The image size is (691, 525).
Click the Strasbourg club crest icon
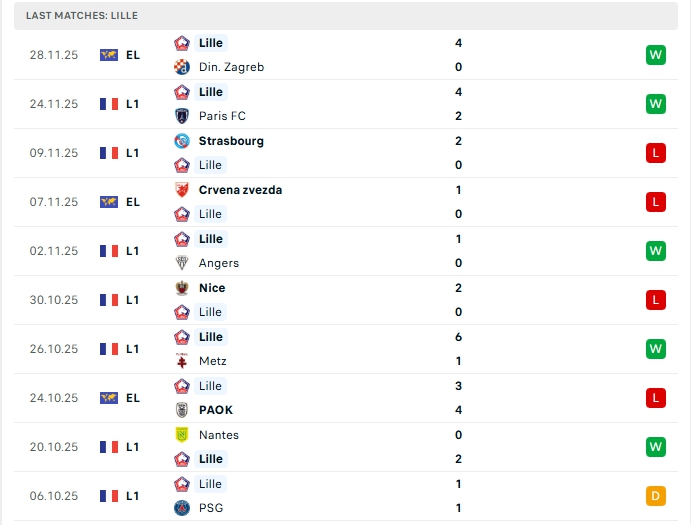[182, 141]
